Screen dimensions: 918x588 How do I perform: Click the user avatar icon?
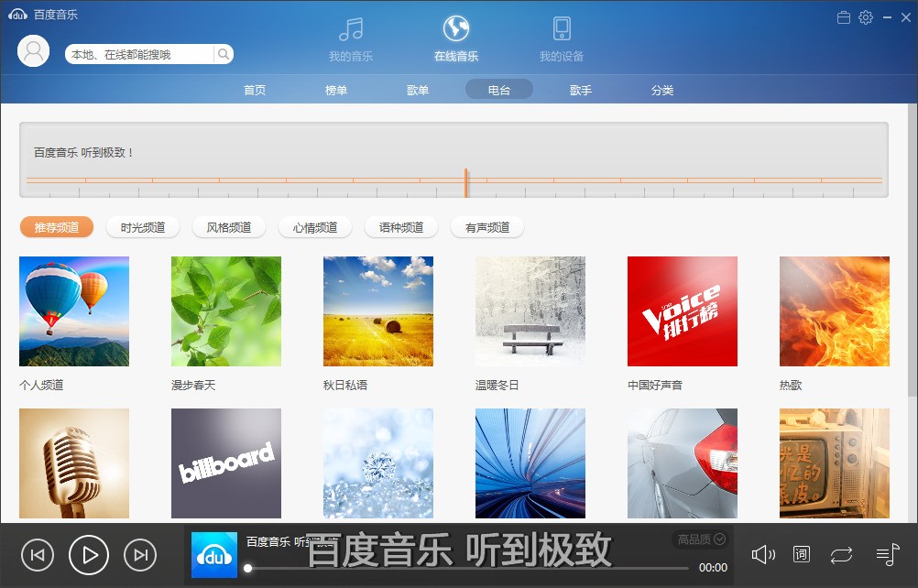pyautogui.click(x=33, y=51)
